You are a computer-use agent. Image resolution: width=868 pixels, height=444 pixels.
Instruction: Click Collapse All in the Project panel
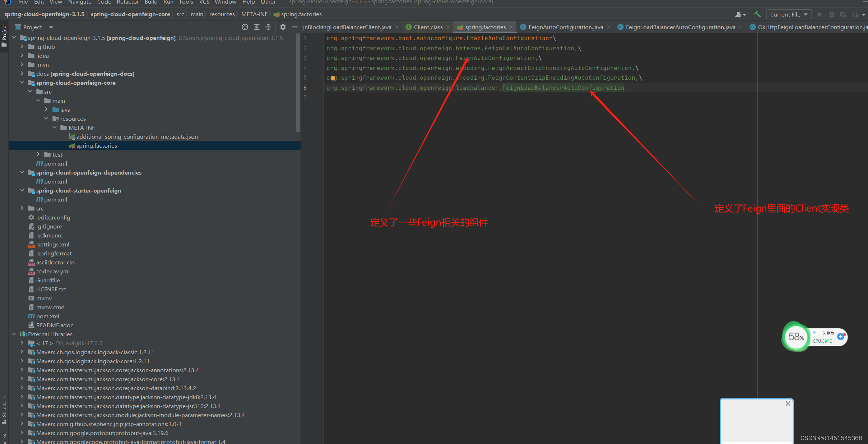[x=268, y=27]
